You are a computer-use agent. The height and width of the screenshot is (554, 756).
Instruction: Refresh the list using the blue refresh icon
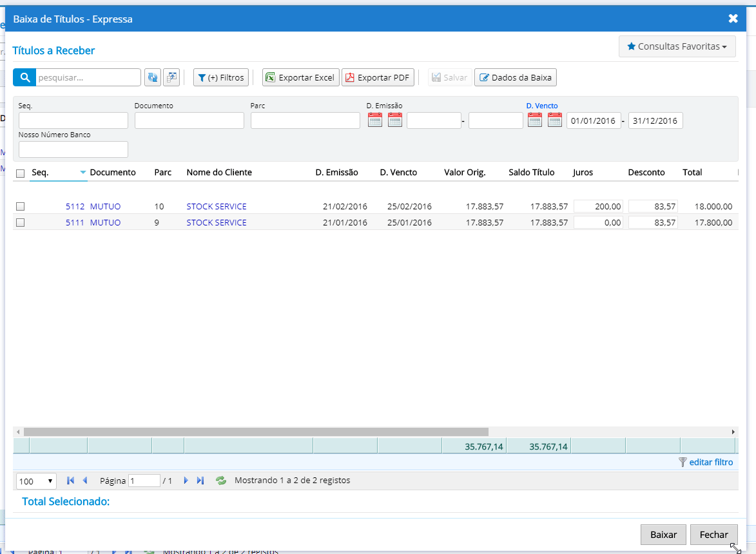click(x=153, y=77)
